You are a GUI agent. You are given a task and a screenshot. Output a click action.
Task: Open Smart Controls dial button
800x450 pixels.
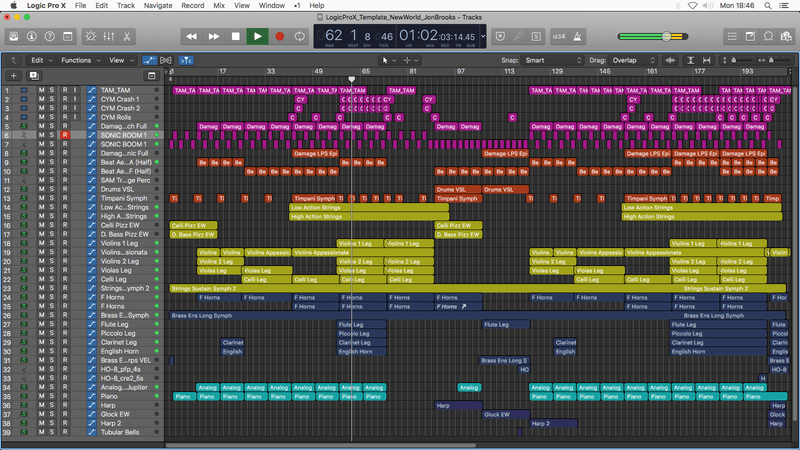click(x=91, y=37)
